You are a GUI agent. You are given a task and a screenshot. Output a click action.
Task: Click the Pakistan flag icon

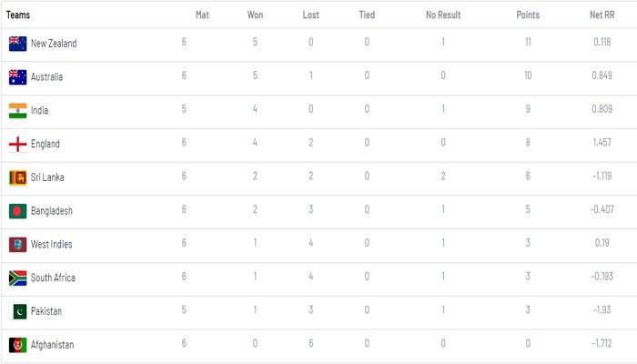(17, 311)
